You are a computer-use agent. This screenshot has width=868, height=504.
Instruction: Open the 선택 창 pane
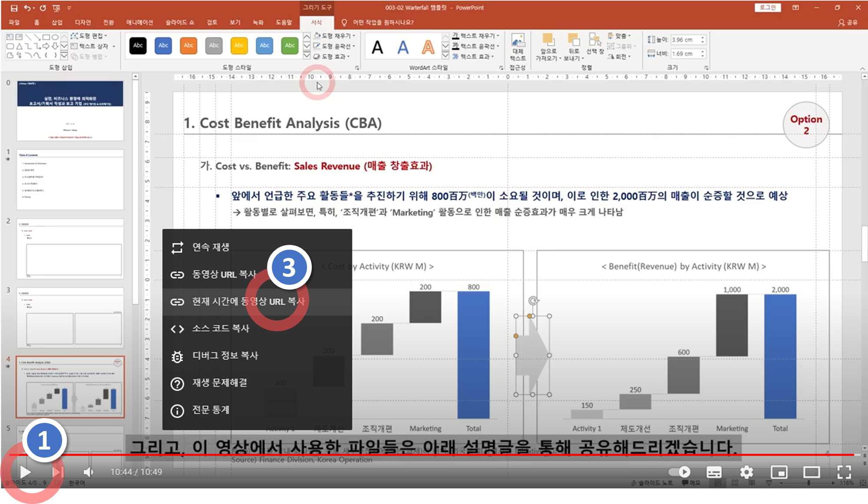595,43
